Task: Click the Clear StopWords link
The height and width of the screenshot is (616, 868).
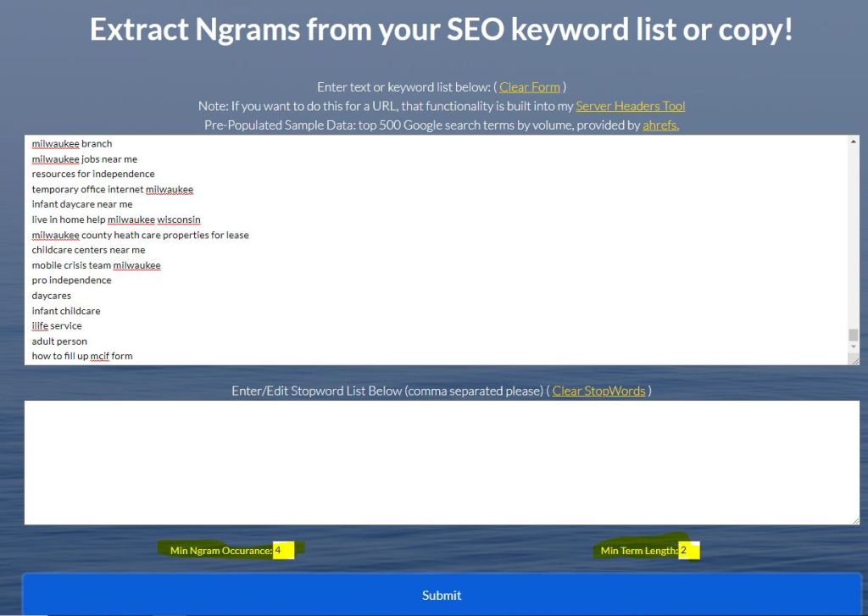Action: [x=598, y=391]
